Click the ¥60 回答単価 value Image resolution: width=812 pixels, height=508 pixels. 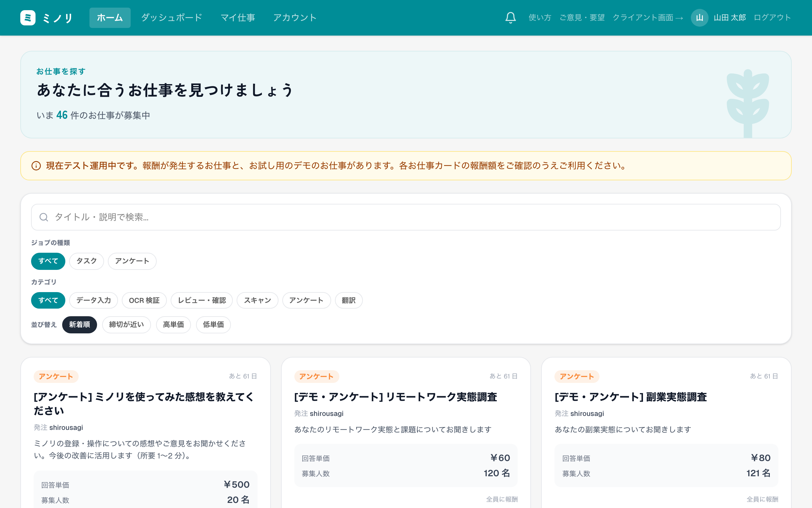click(500, 458)
